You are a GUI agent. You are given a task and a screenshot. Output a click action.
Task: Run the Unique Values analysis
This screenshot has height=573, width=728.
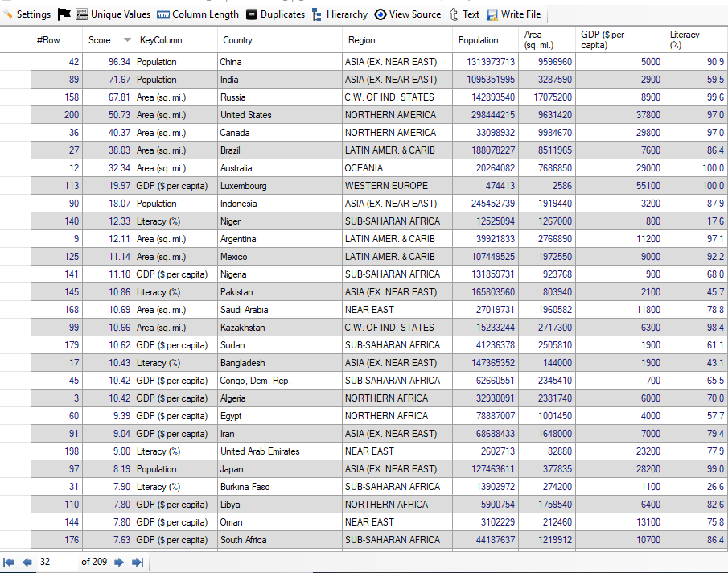pyautogui.click(x=113, y=14)
